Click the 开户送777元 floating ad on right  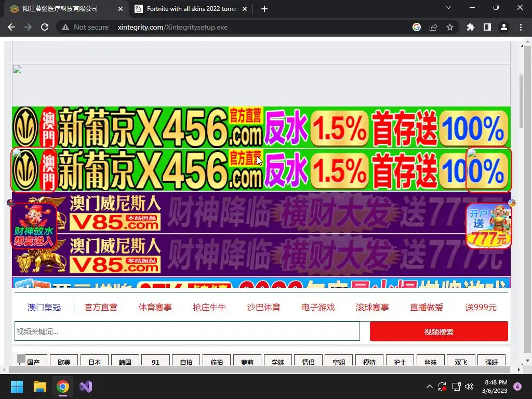point(489,225)
